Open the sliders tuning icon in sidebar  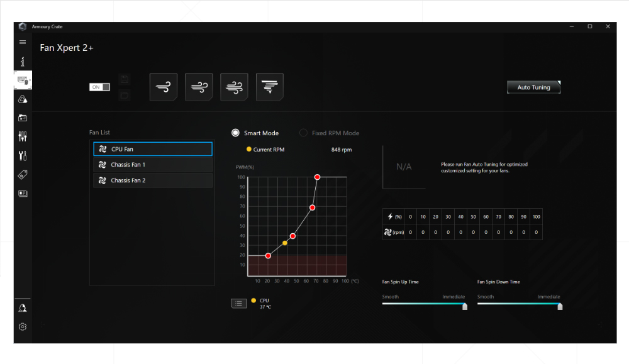[x=23, y=137]
